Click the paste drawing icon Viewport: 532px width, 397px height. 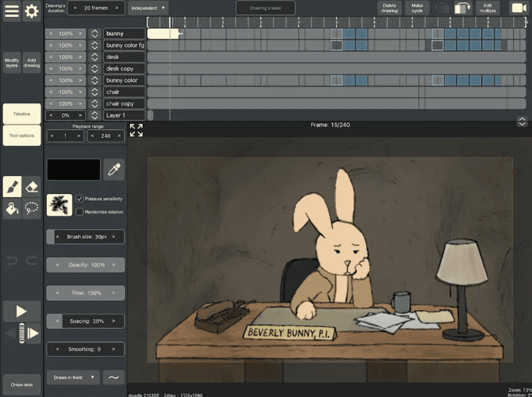tap(463, 8)
